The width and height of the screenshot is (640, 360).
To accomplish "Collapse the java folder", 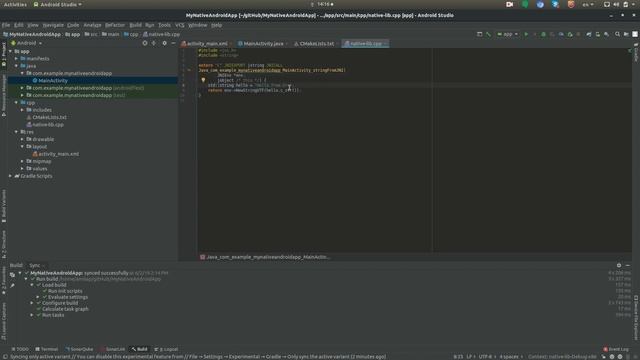I will click(x=17, y=66).
